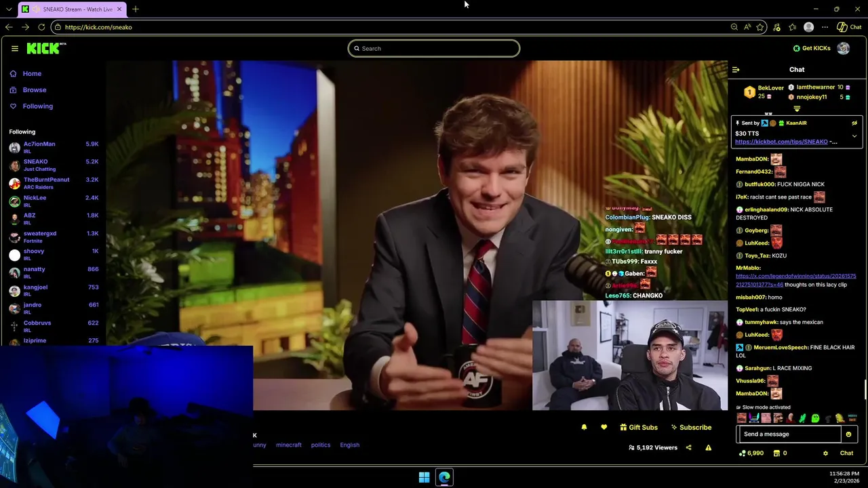
Task: Follow the channel with heart icon
Action: click(604, 427)
